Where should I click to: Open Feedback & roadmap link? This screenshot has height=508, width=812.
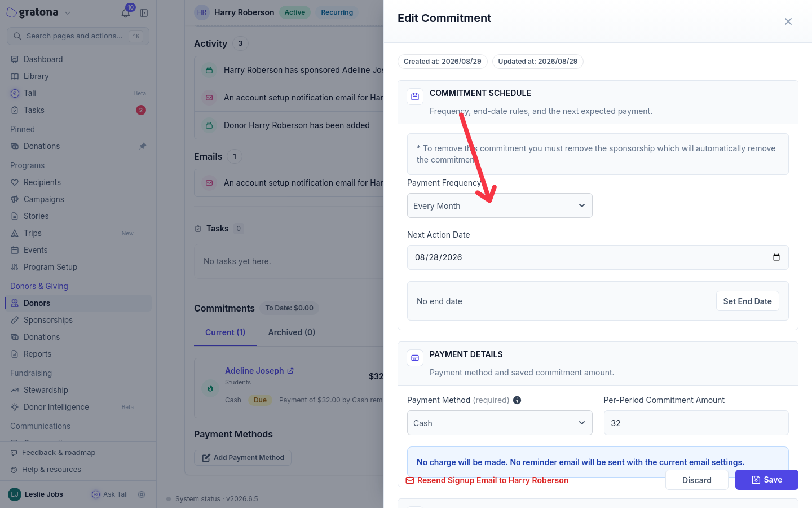[x=53, y=453]
